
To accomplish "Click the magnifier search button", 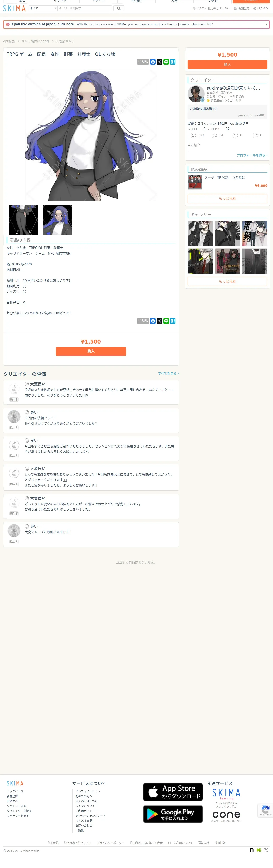I will [119, 9].
